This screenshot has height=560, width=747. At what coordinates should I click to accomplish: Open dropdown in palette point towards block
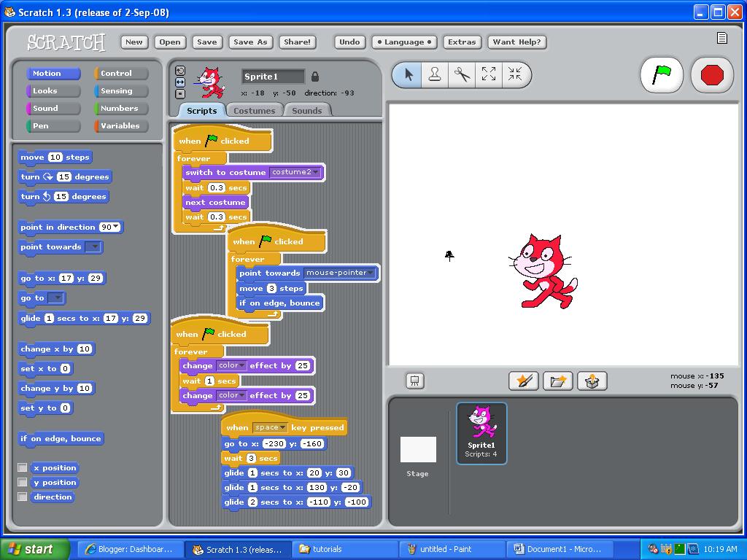coord(93,246)
